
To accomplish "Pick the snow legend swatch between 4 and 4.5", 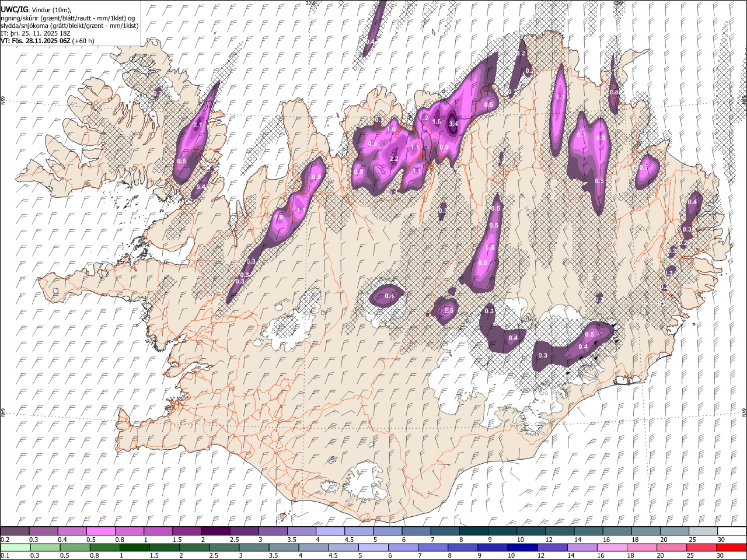I will tap(330, 531).
